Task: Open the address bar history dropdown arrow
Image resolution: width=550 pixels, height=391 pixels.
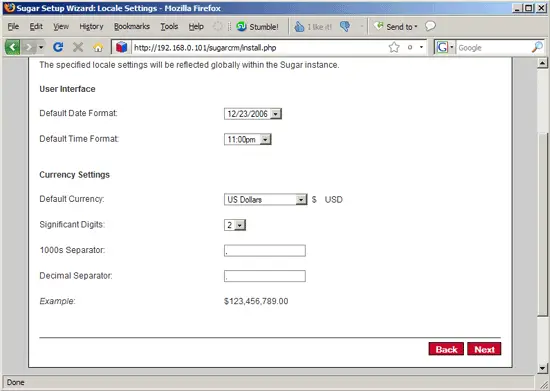Action: [x=421, y=47]
